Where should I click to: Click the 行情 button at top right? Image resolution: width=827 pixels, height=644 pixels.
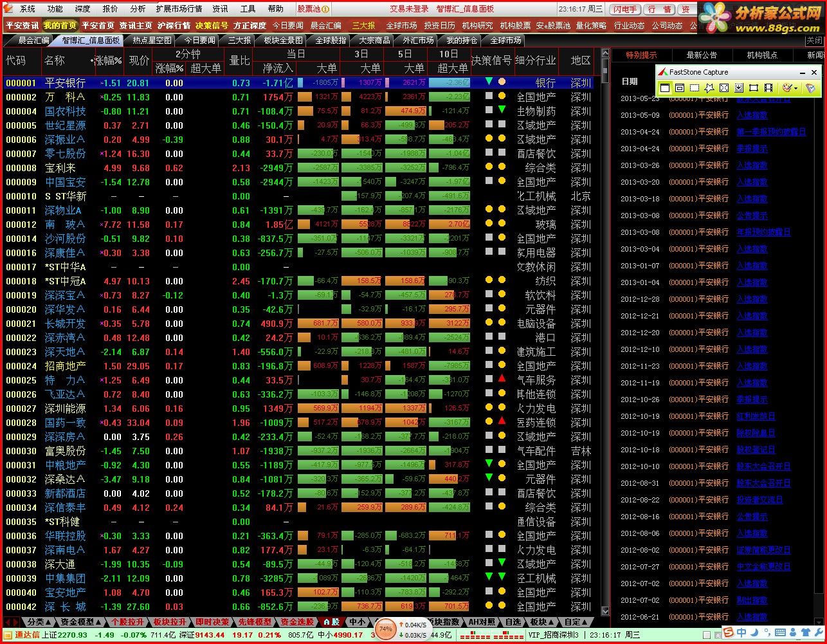(x=659, y=9)
